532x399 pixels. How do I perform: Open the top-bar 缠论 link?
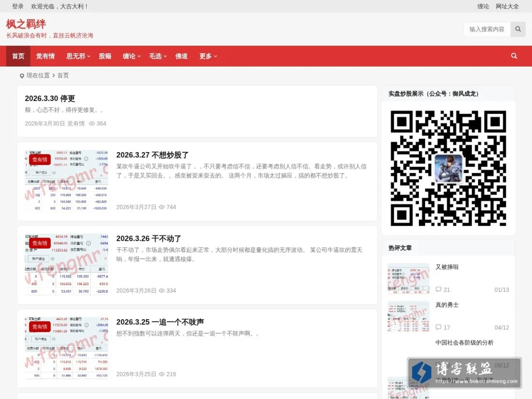pyautogui.click(x=483, y=6)
